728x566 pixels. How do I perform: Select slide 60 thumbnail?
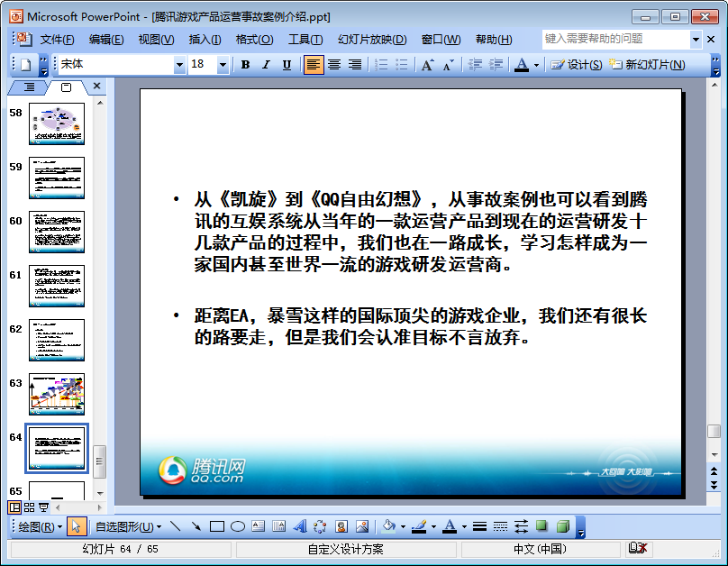pyautogui.click(x=57, y=232)
